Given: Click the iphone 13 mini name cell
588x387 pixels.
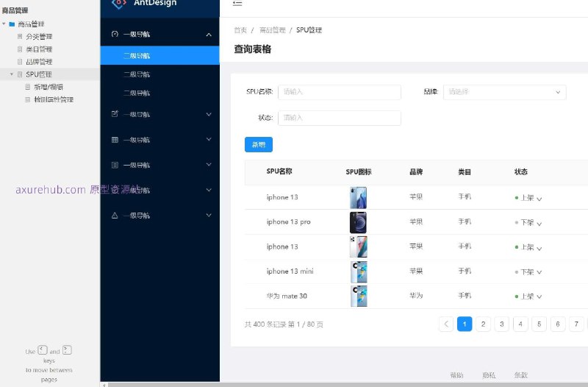Looking at the screenshot, I should 290,271.
